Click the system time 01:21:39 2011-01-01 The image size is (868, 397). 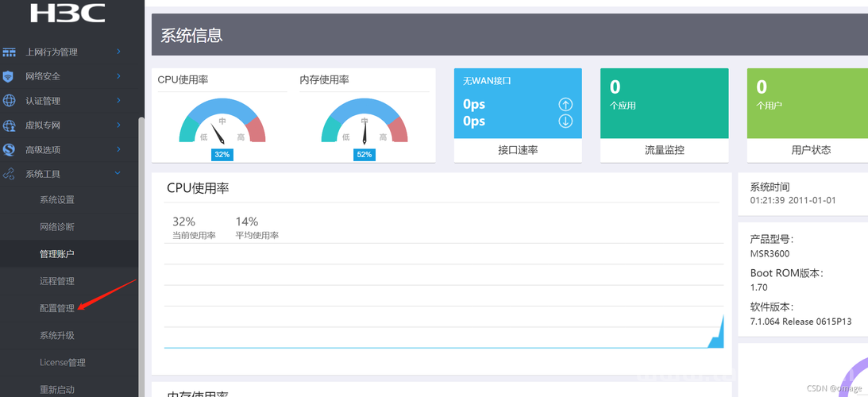coord(793,200)
